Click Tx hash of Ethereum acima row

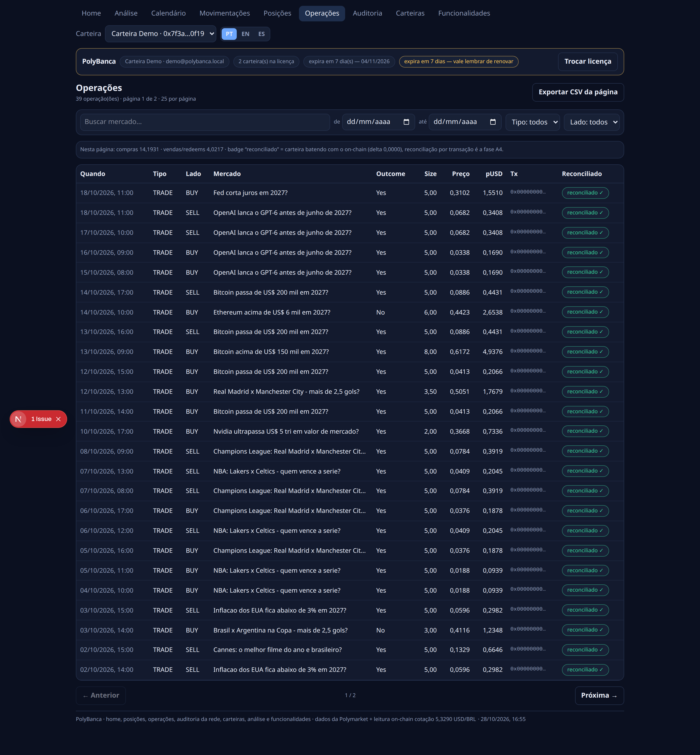(528, 311)
